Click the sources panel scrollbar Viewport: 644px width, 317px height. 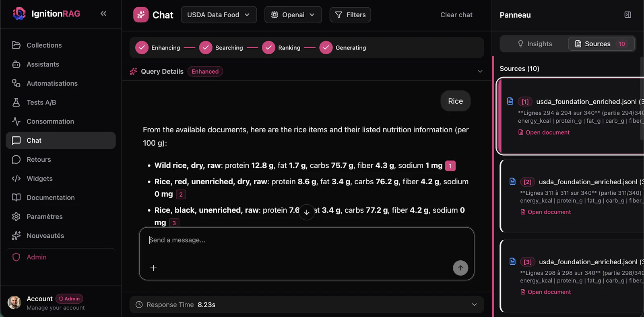pyautogui.click(x=642, y=99)
